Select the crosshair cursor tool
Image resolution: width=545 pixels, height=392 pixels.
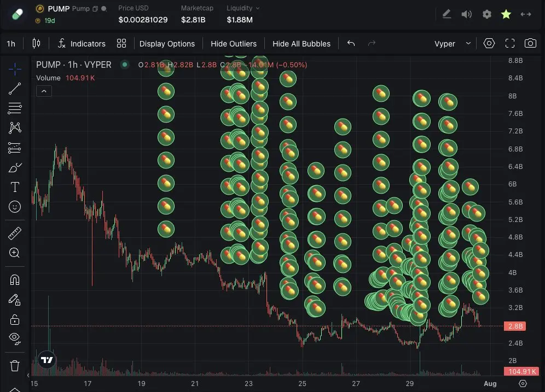[15, 69]
